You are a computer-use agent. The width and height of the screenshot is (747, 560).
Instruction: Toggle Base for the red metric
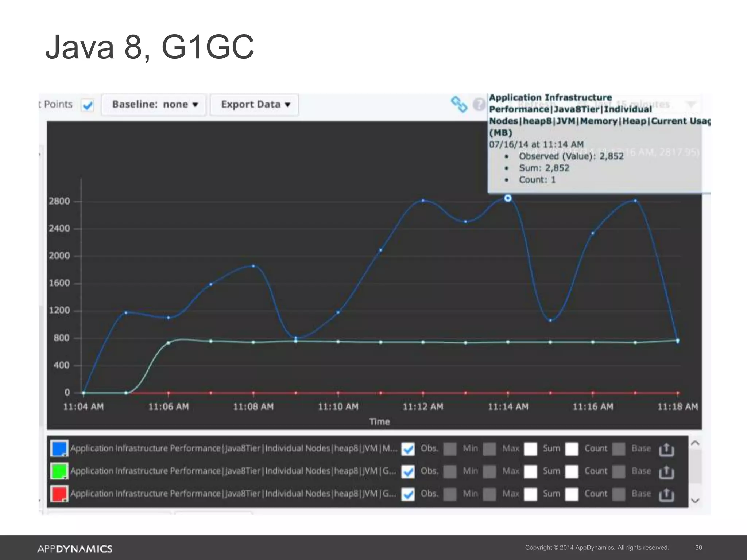click(619, 494)
